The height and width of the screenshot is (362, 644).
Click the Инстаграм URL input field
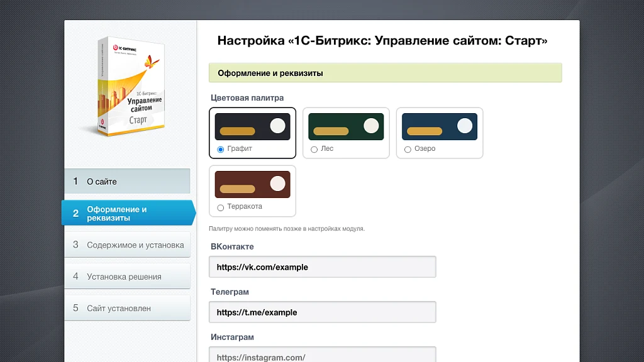[323, 355]
